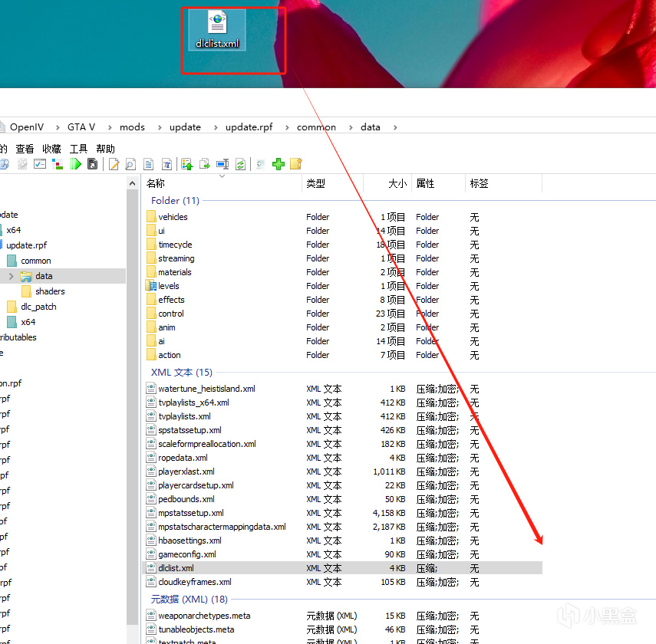Go to update.rpf in breadcrumb path
This screenshot has width=656, height=644.
click(249, 127)
